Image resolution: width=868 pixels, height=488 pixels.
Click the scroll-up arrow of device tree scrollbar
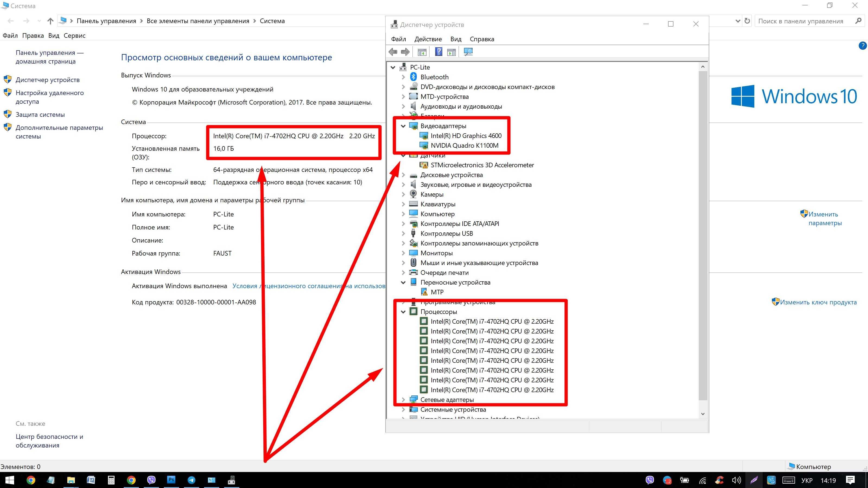click(702, 67)
